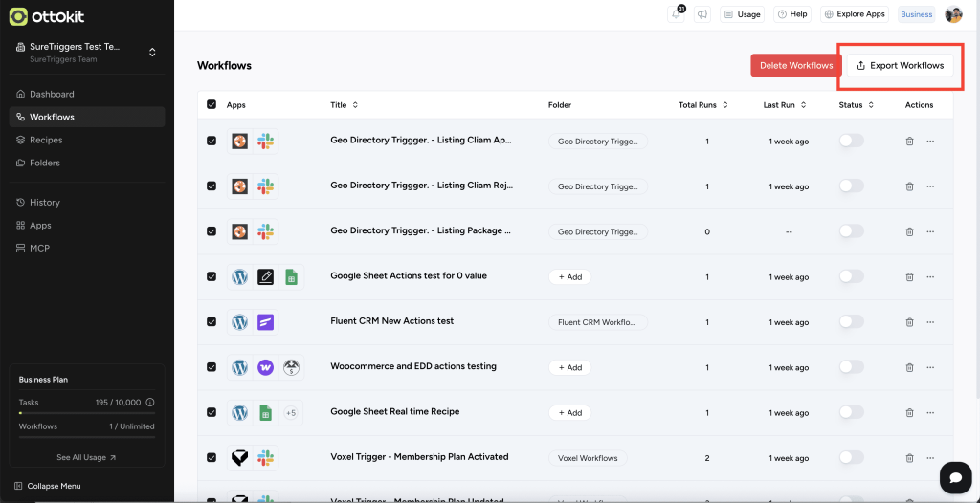Expand the SureTriggers team workspace switcher
980x503 pixels.
(151, 52)
